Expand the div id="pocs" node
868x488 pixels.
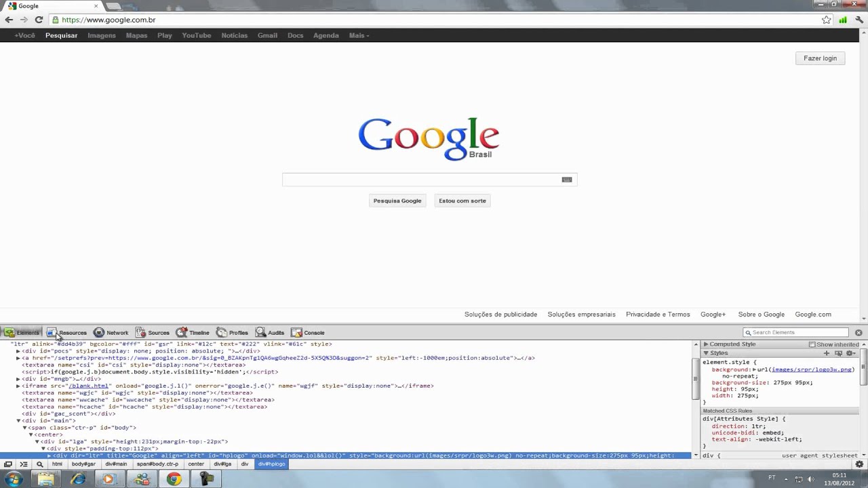click(x=18, y=351)
